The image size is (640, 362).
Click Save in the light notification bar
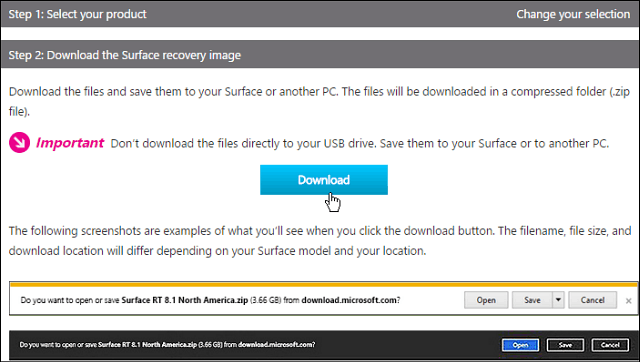pos(532,300)
